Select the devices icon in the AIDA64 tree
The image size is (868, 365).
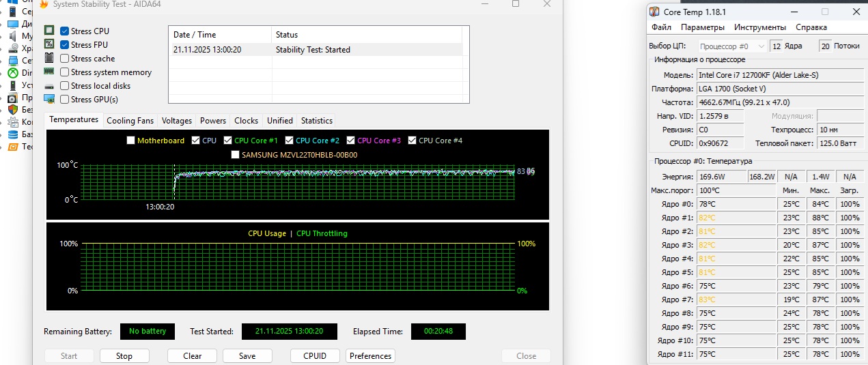pos(13,85)
